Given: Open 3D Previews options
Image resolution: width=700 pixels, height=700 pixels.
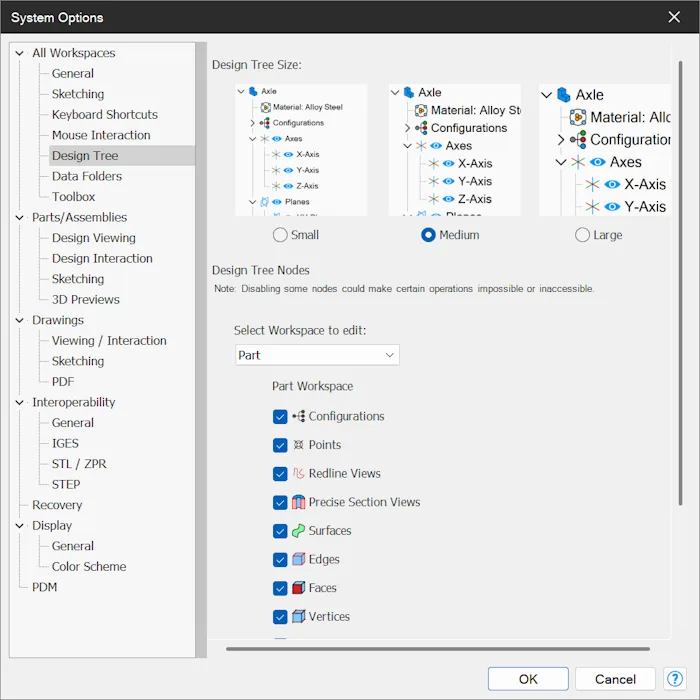Looking at the screenshot, I should click(86, 300).
